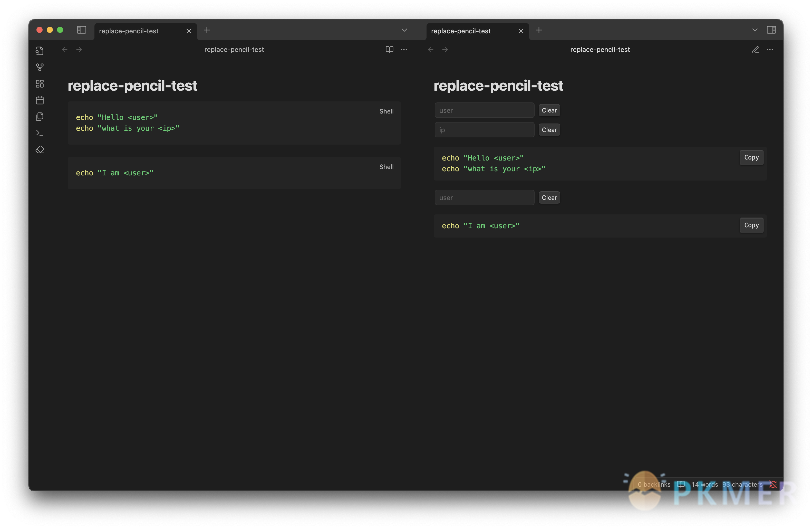Click 93 characters in status bar
812x529 pixels.
pos(742,484)
